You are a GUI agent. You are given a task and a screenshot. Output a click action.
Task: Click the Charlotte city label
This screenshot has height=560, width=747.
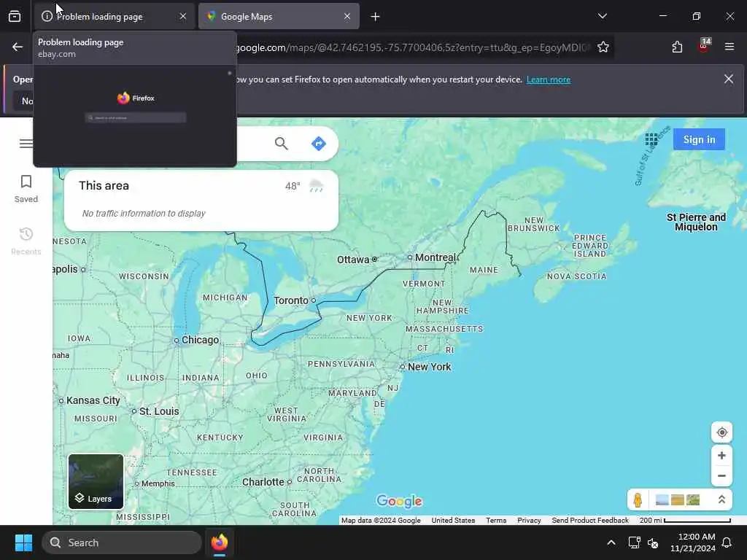tap(263, 482)
